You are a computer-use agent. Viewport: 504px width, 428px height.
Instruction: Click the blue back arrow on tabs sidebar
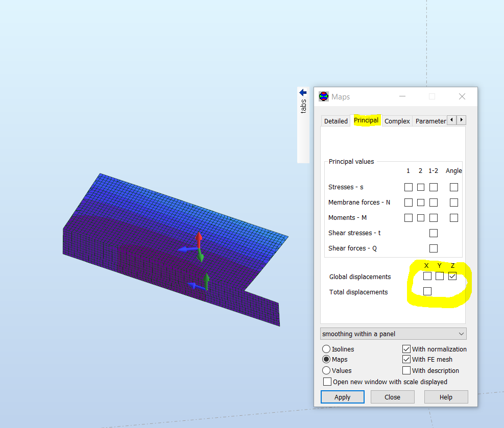(302, 92)
